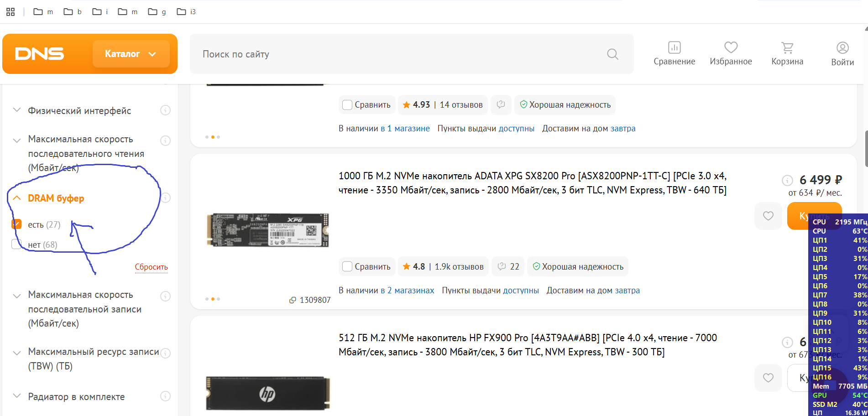
Task: Click Войти to sign in
Action: click(842, 54)
